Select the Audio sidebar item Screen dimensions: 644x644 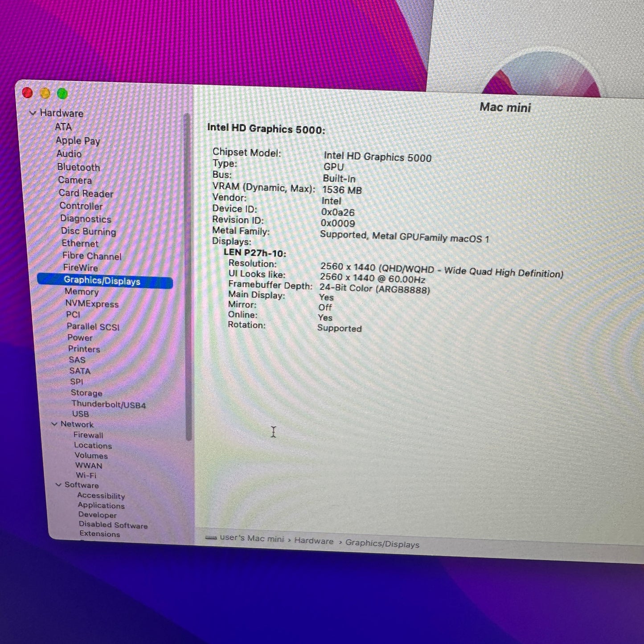pyautogui.click(x=69, y=154)
